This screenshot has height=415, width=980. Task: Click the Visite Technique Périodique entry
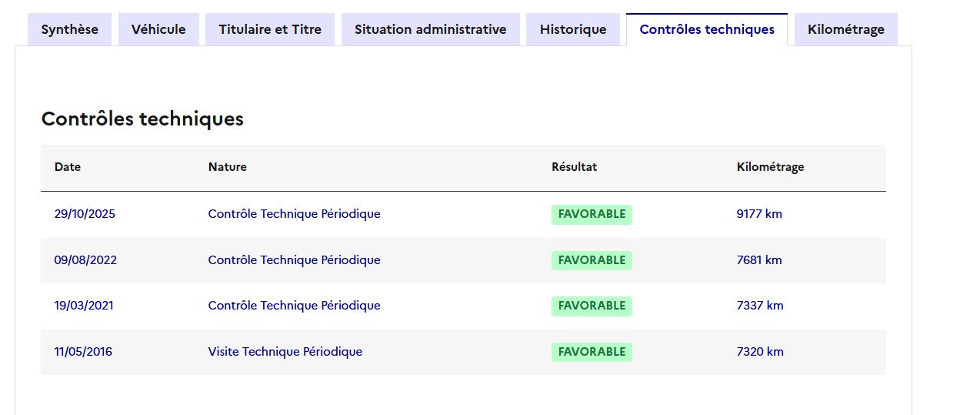point(285,352)
